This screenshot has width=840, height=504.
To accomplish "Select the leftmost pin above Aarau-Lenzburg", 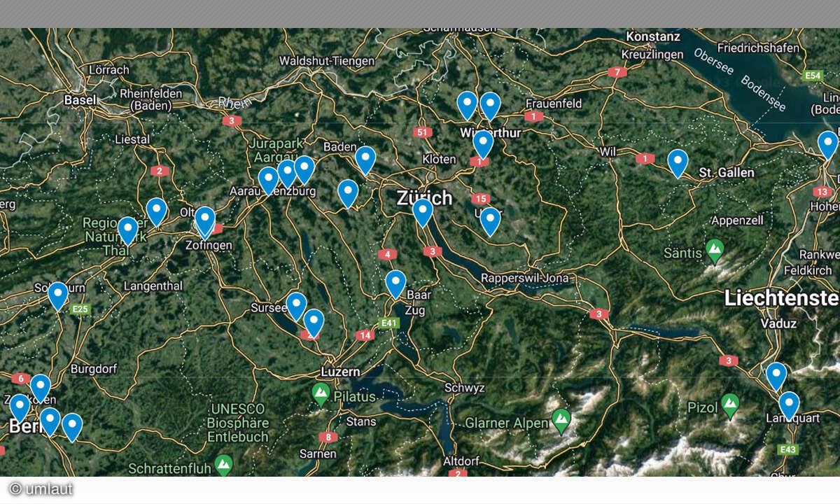I will (268, 181).
